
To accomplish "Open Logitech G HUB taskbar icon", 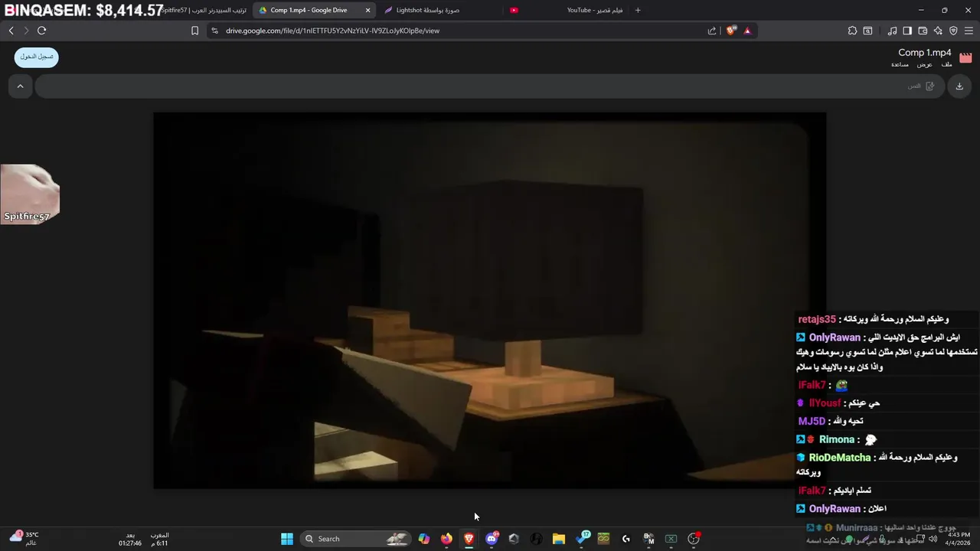I will pos(626,539).
